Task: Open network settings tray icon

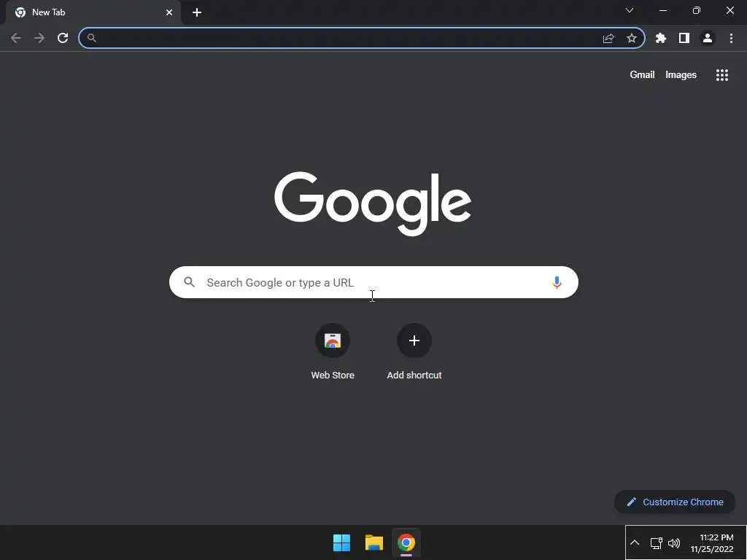Action: [x=656, y=542]
